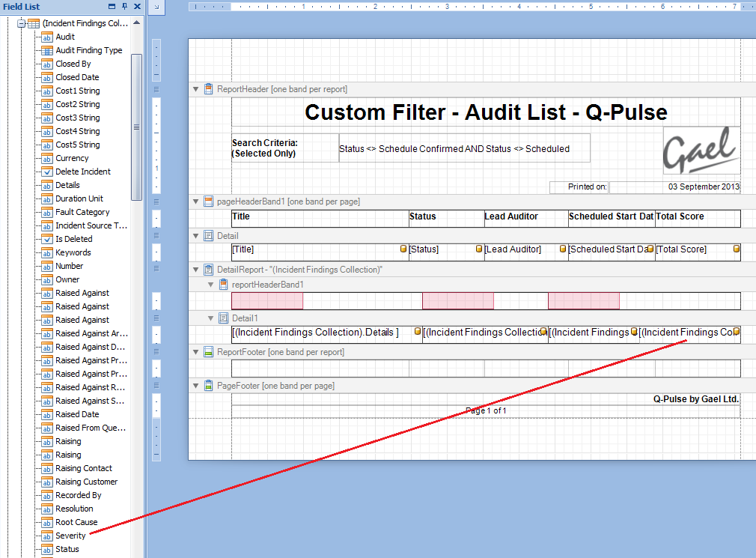The image size is (756, 558).
Task: Click the Delete Incident checkbox-type icon
Action: [46, 172]
